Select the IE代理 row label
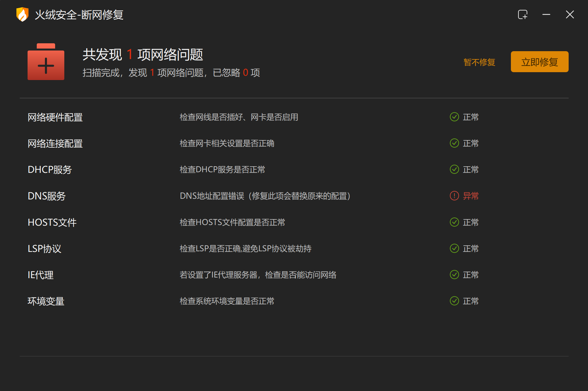 (x=40, y=275)
